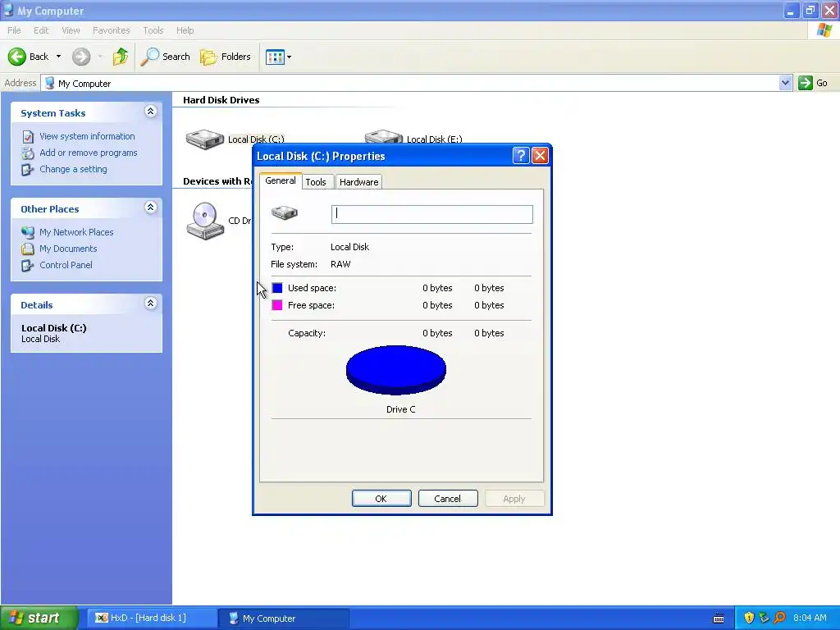Open the Back history dropdown arrow

pyautogui.click(x=58, y=57)
